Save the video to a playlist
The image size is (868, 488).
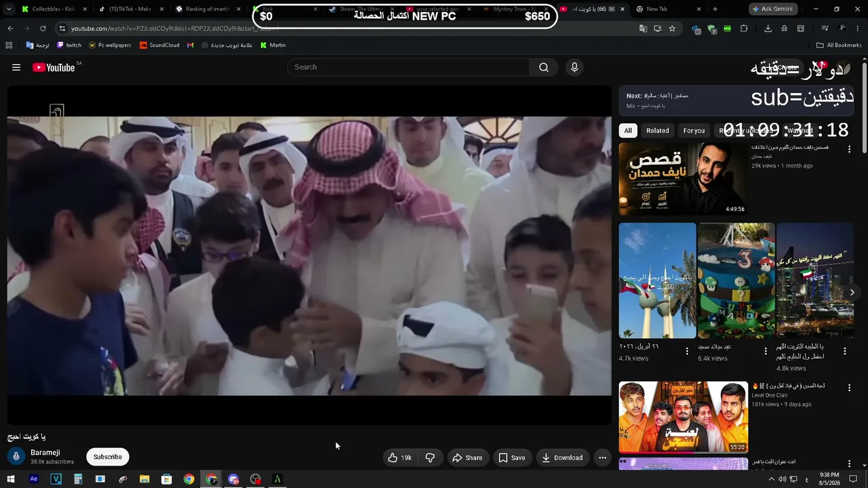click(x=512, y=457)
